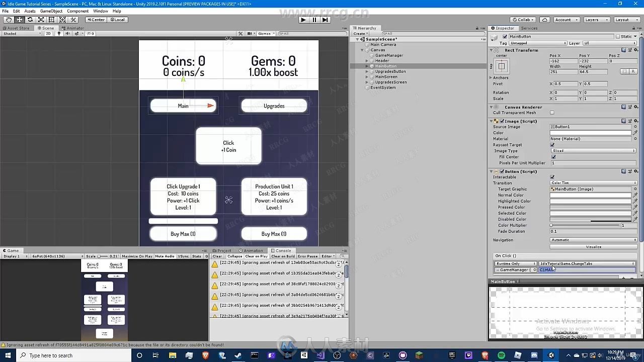Open the GameObject menu
Image resolution: width=644 pixels, height=362 pixels.
pos(51,11)
